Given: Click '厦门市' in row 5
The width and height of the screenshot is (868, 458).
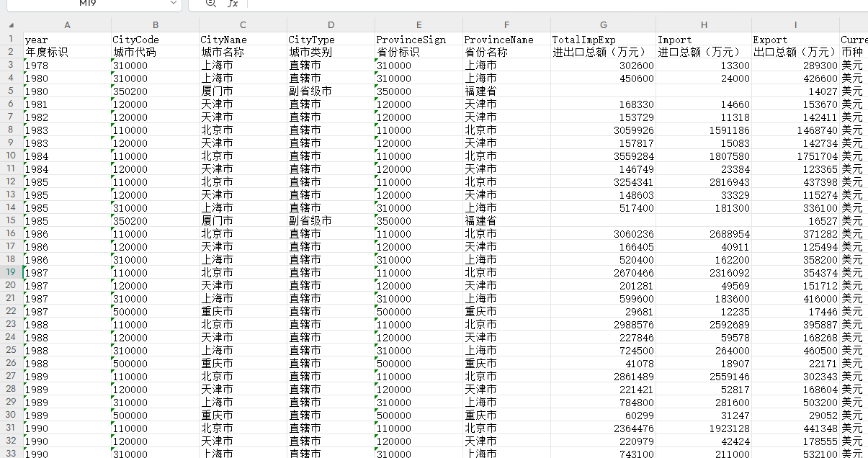Looking at the screenshot, I should pyautogui.click(x=243, y=91).
